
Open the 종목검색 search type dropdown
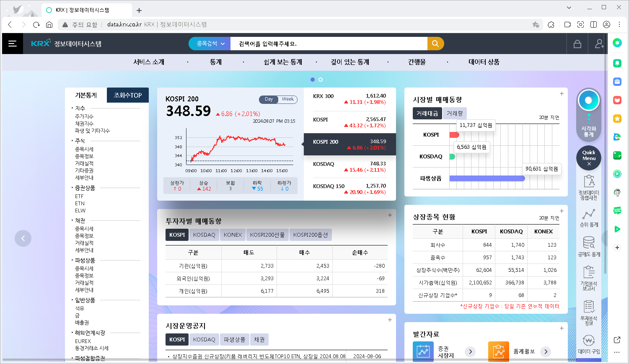[209, 43]
